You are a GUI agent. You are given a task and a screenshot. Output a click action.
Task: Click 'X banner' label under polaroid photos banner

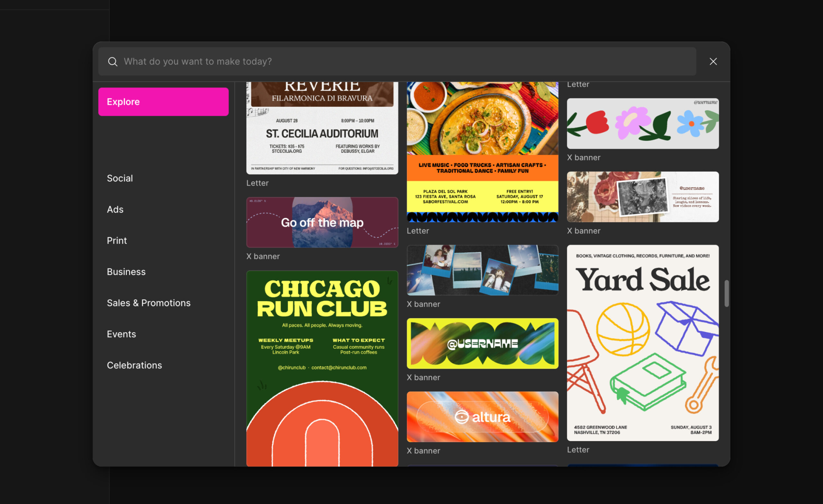click(x=423, y=304)
